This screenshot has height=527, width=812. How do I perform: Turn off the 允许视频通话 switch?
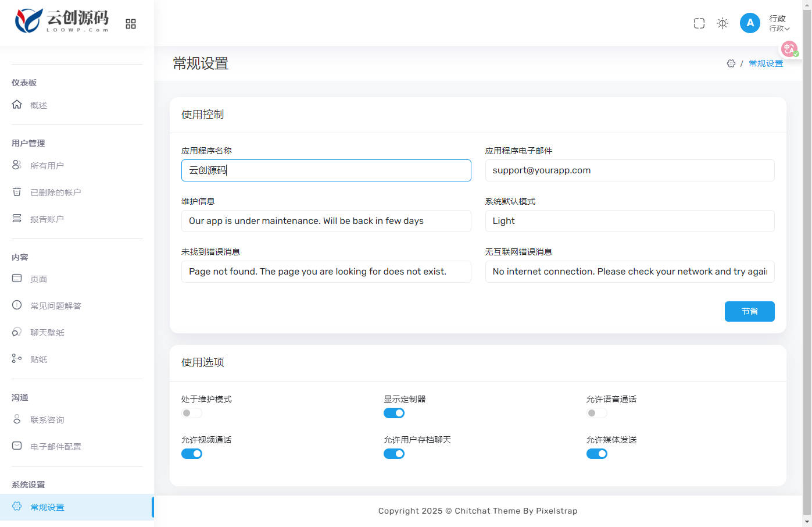[192, 454]
